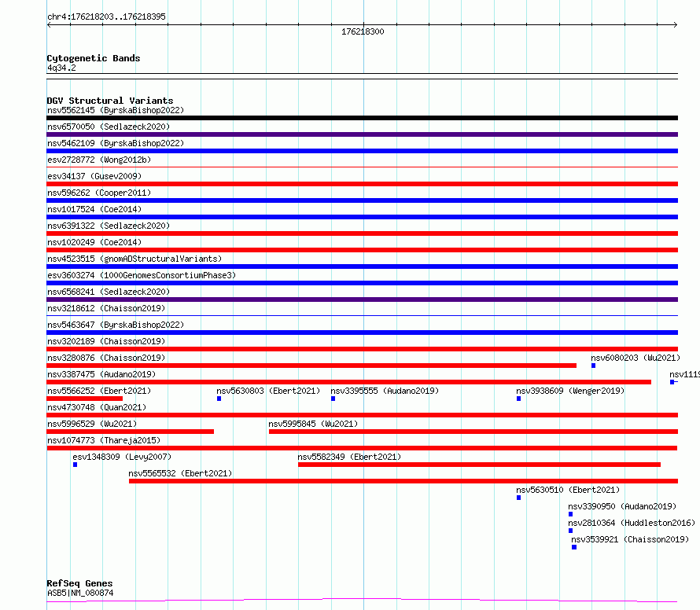The height and width of the screenshot is (610, 700).
Task: Click the red esv34137 variant bar
Action: pos(362,184)
